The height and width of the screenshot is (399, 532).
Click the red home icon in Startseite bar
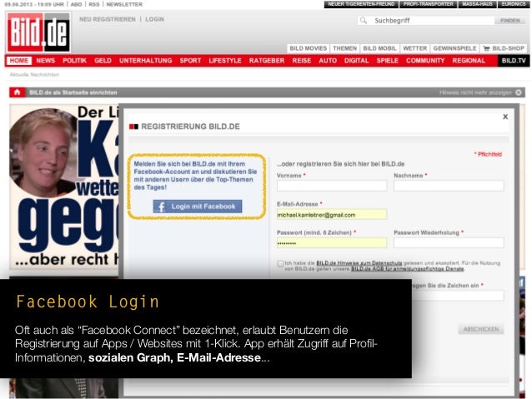pos(17,92)
